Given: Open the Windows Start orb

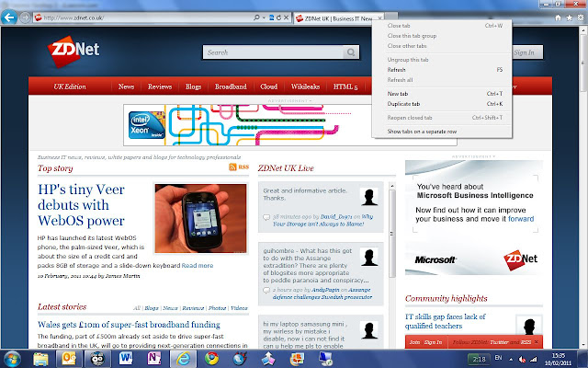Looking at the screenshot, I should point(12,359).
